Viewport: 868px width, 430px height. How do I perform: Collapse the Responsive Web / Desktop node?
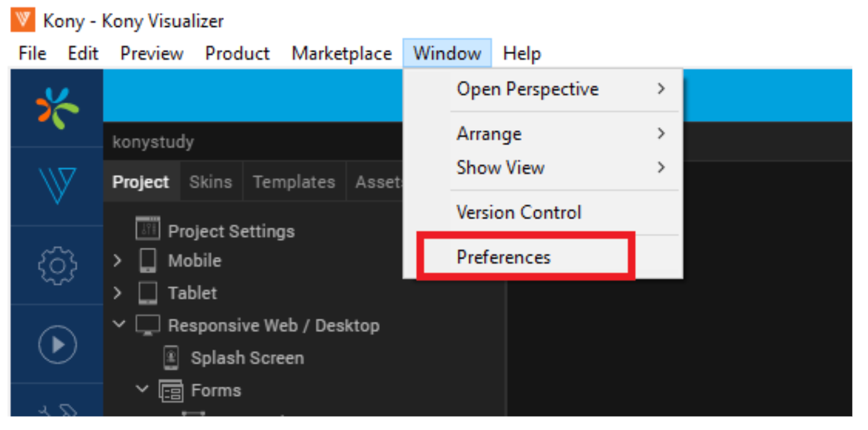(119, 324)
